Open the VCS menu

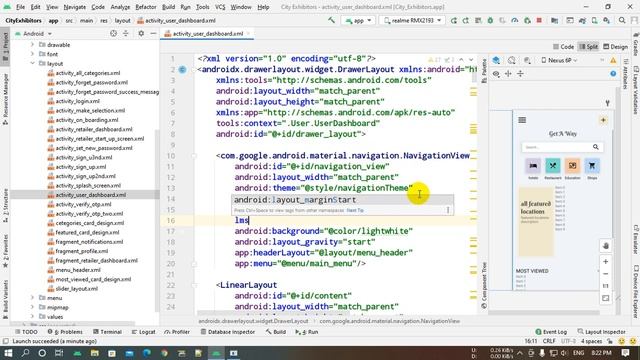(x=220, y=7)
